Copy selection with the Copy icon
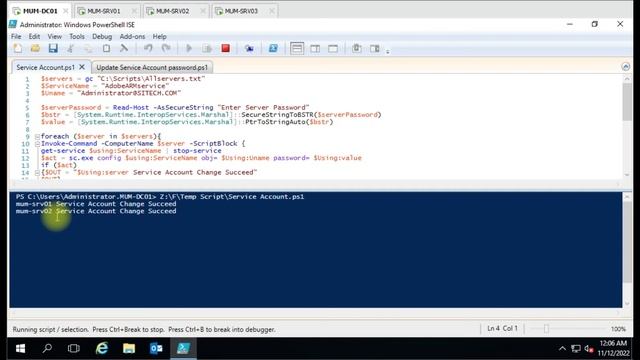This screenshot has height=360, width=640. click(x=88, y=48)
